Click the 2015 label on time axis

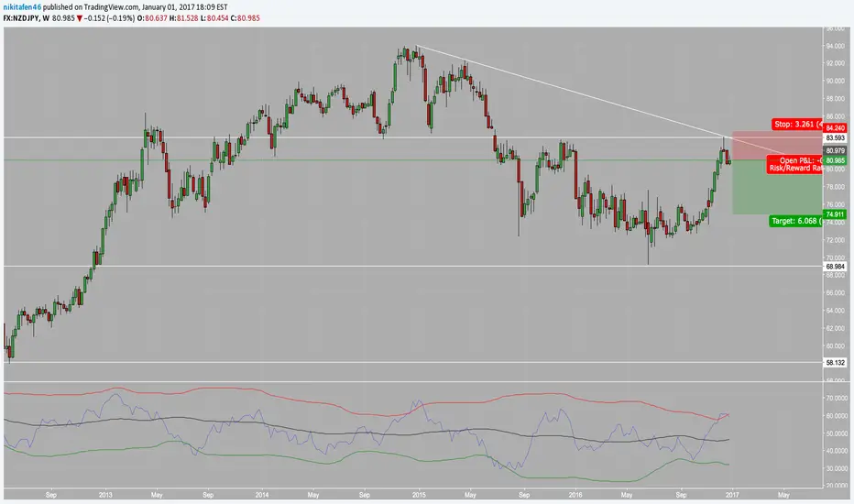[419, 495]
